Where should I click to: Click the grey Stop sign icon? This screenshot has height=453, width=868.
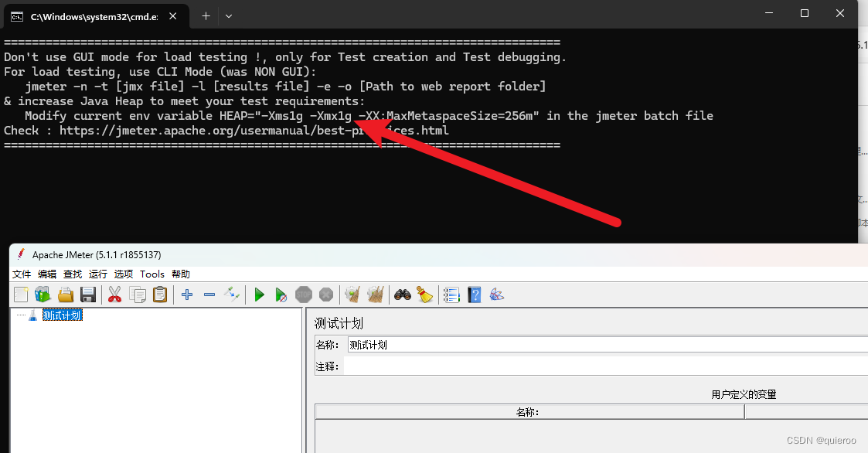pos(304,295)
